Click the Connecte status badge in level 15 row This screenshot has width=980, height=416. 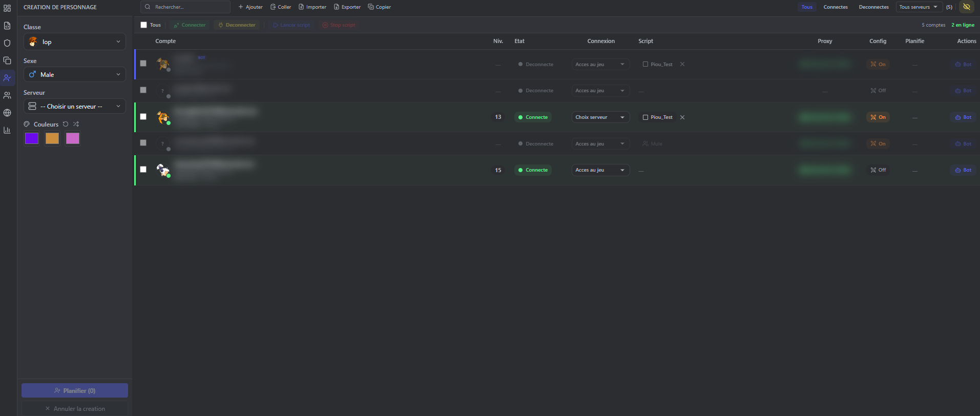click(533, 170)
